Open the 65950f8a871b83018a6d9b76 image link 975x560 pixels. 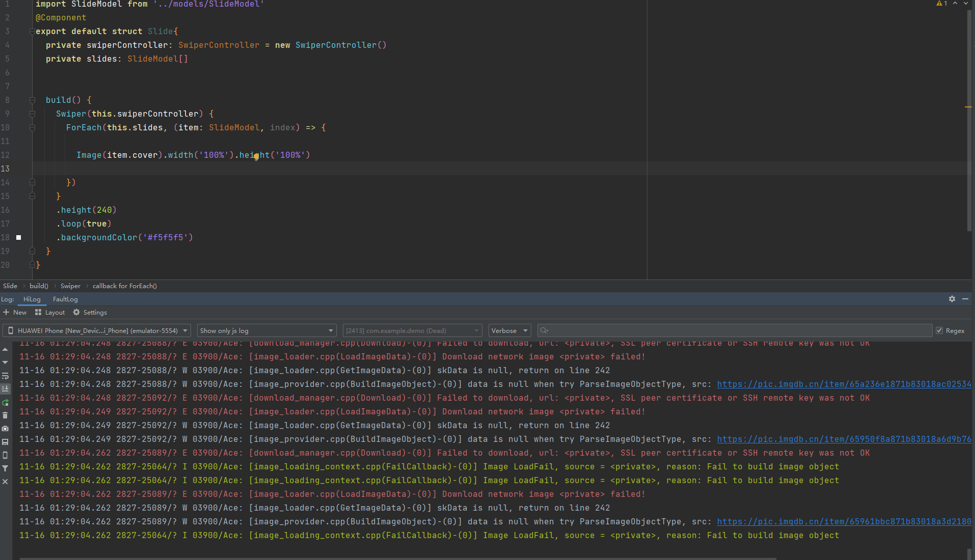(844, 439)
